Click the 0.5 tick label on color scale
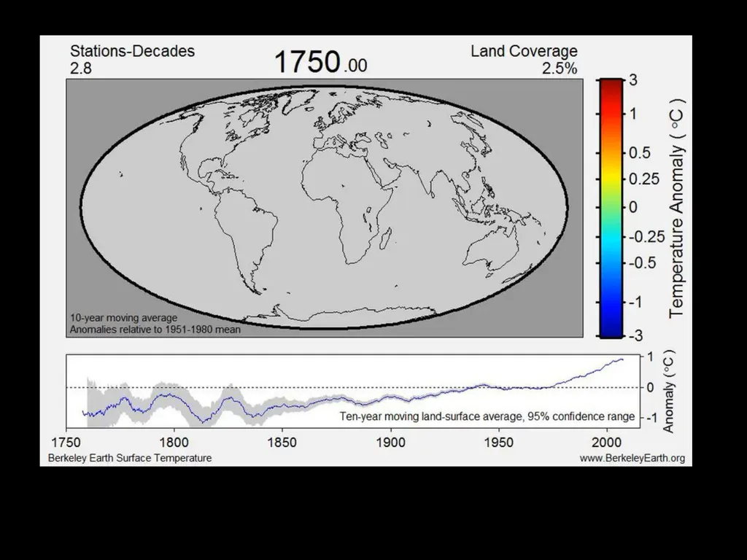Viewport: 747px width, 560px height. [639, 153]
